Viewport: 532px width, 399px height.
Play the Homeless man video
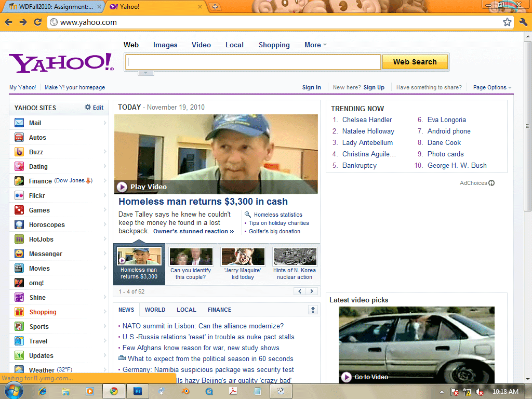123,187
